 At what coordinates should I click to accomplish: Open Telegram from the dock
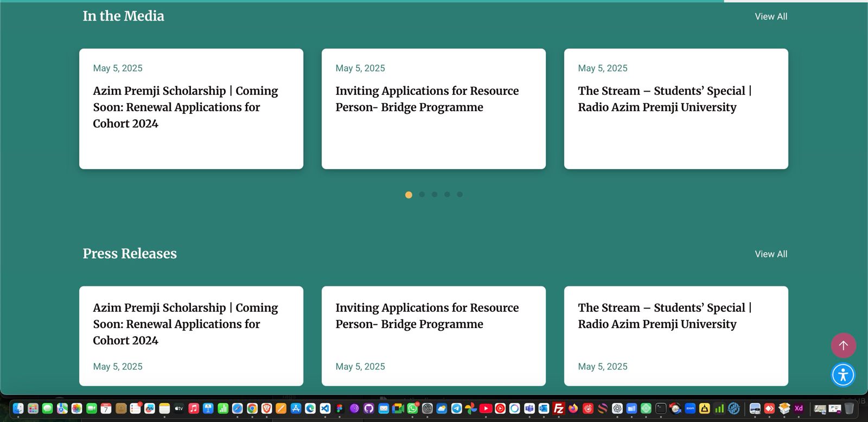(456, 408)
